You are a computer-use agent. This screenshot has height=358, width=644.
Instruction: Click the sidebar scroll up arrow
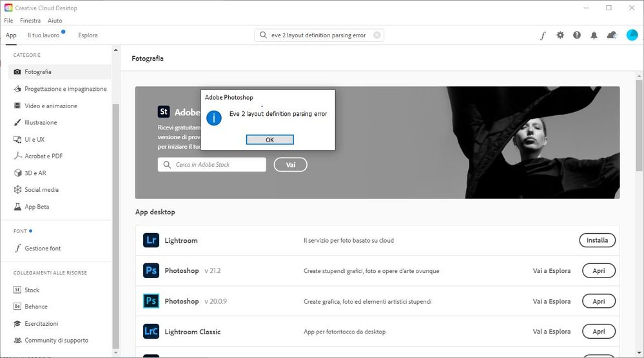(x=115, y=50)
